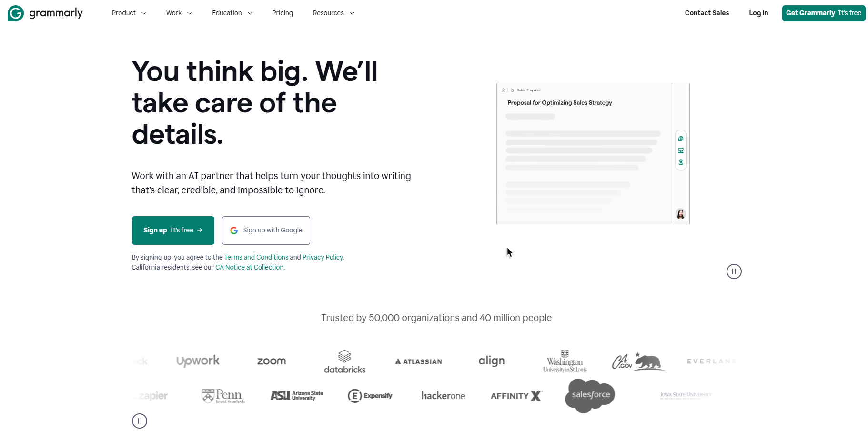Click the Proposal for Optimizing Sales Strategy title
The image size is (868, 431).
(x=559, y=103)
